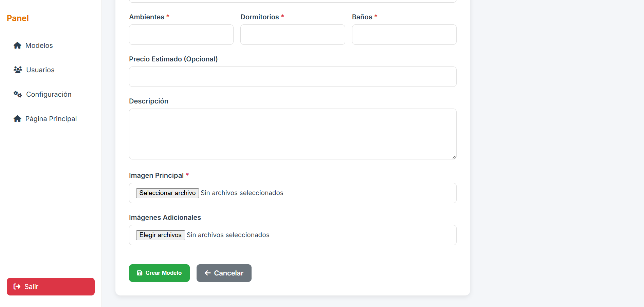Grab the Descripción textarea resize handle
Screen dimensions: 644x307
coord(454,157)
